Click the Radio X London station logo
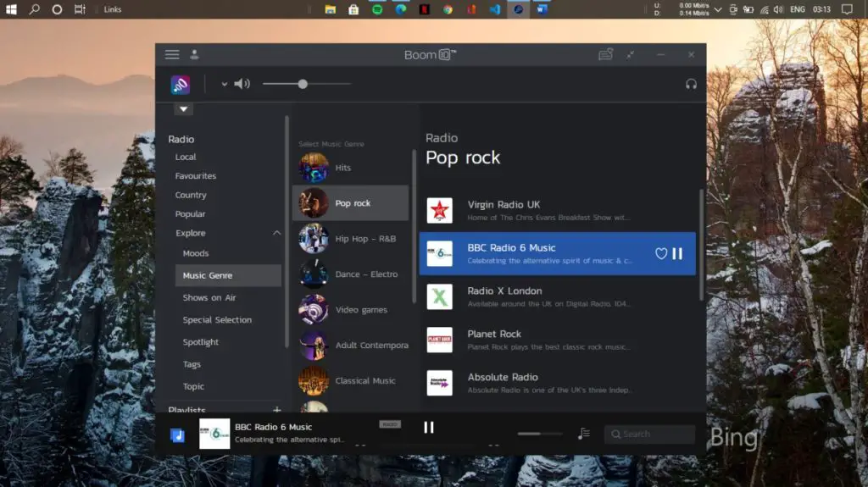Image resolution: width=868 pixels, height=487 pixels. point(440,296)
